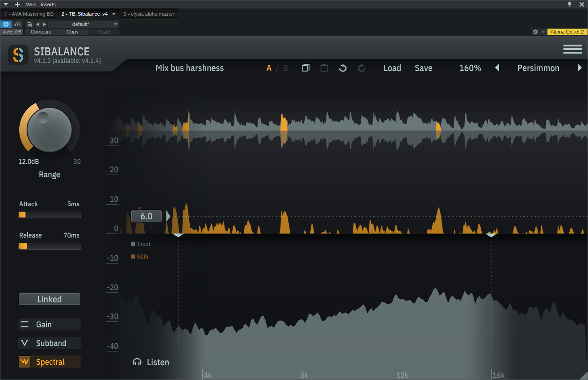Load a Sibalance preset
Viewport: 588px width, 380px height.
tap(392, 68)
